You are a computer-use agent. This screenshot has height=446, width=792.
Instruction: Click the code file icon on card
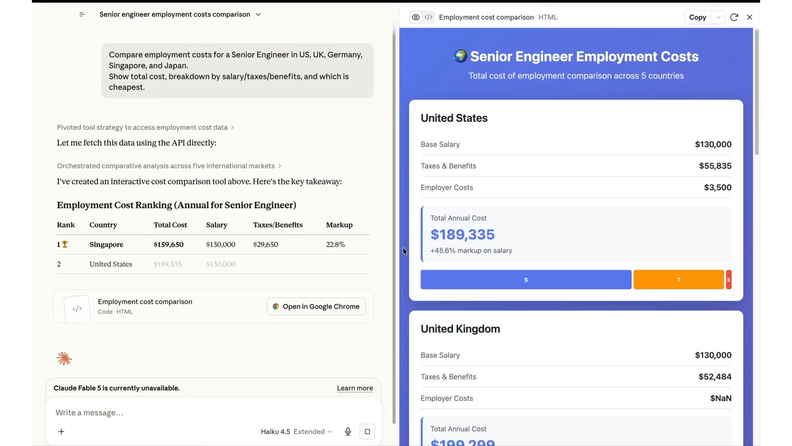(77, 309)
